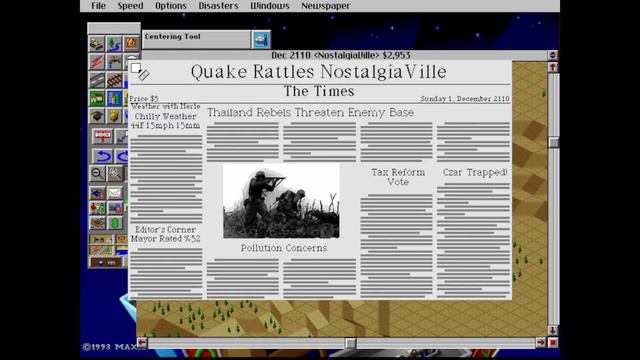Select the Commercial zone tool
640x360 pixels.
pyautogui.click(x=114, y=98)
